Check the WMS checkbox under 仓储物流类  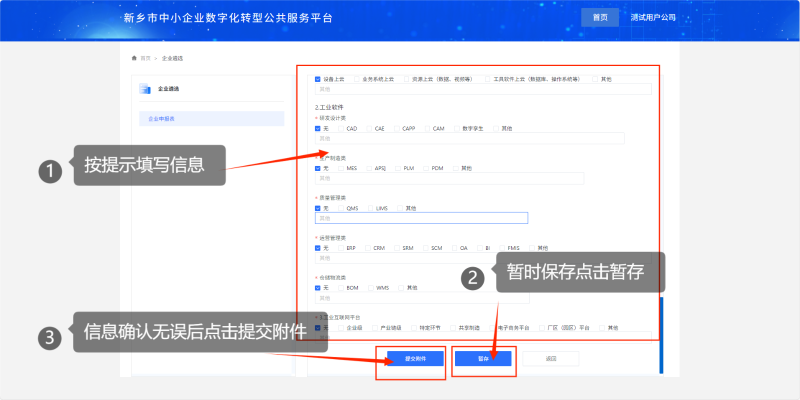tap(370, 288)
